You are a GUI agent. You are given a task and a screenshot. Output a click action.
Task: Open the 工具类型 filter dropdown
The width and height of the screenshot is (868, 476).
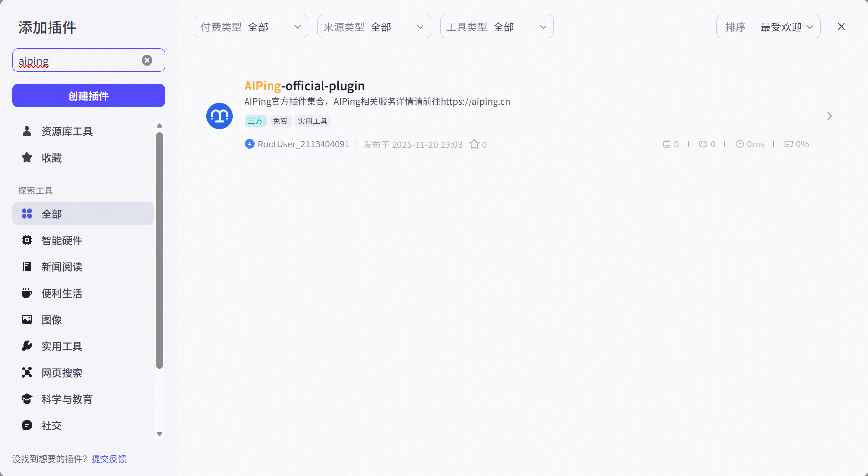[x=496, y=26]
